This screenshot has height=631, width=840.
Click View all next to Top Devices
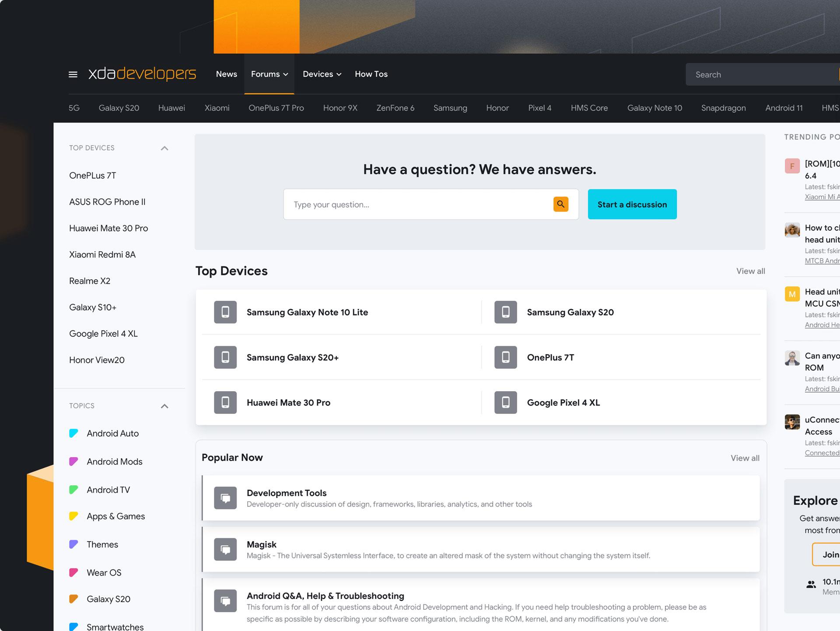(x=750, y=271)
